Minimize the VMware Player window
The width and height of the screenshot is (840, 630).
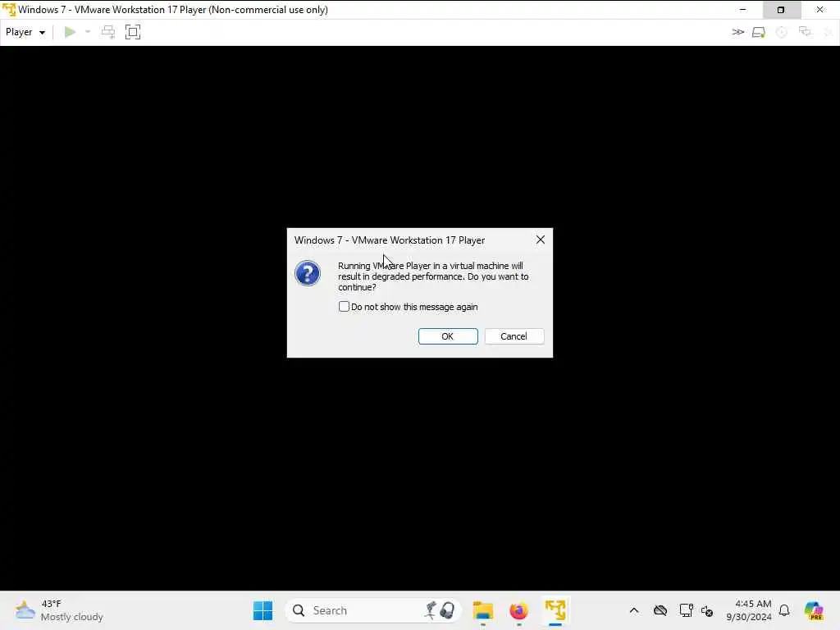(x=742, y=10)
